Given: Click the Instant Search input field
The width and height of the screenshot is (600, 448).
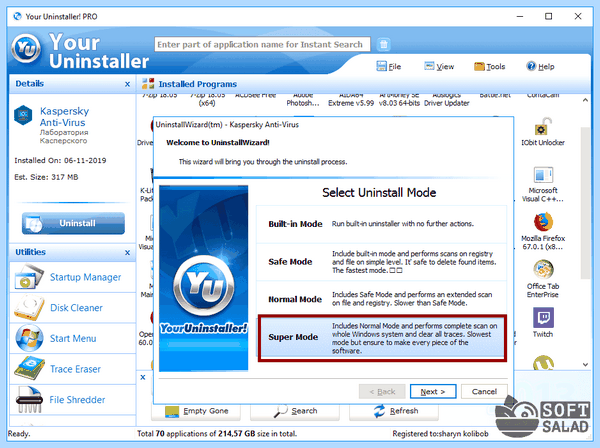Looking at the screenshot, I should tap(262, 44).
